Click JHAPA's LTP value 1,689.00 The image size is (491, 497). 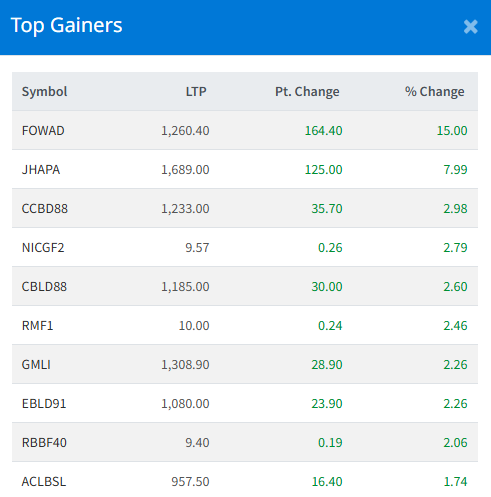(185, 170)
